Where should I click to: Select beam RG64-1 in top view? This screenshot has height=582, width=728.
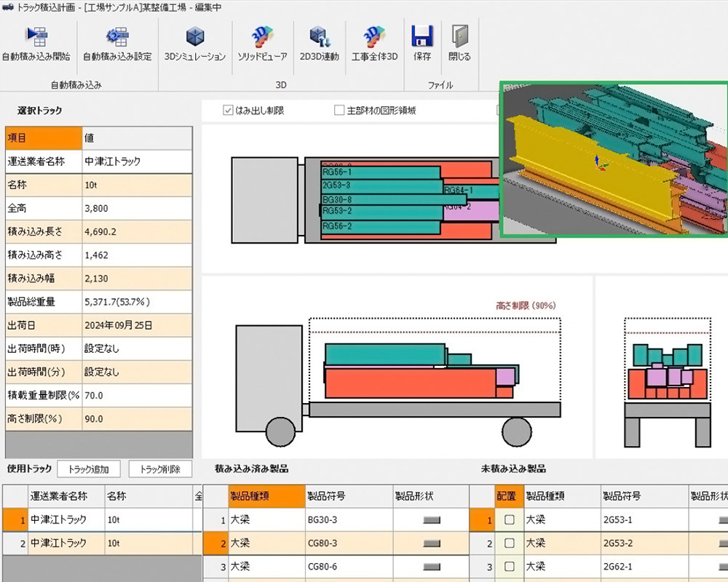coord(471,191)
